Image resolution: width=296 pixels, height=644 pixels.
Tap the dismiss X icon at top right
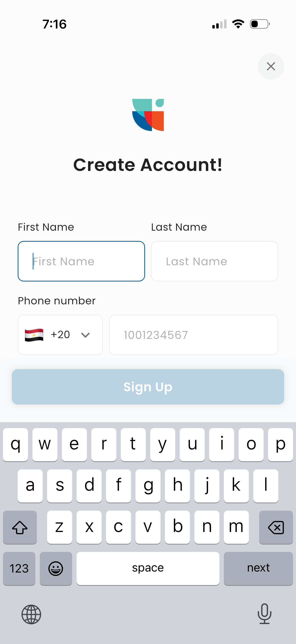[271, 66]
